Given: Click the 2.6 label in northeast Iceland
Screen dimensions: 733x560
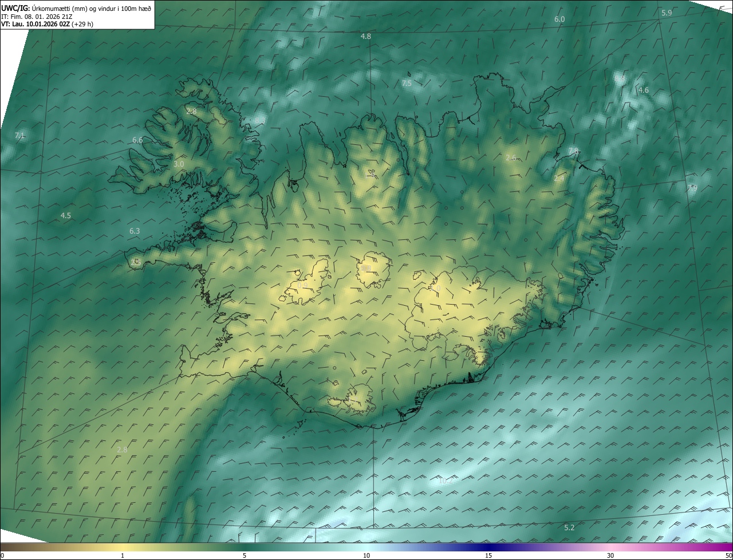Looking at the screenshot, I should [x=511, y=158].
